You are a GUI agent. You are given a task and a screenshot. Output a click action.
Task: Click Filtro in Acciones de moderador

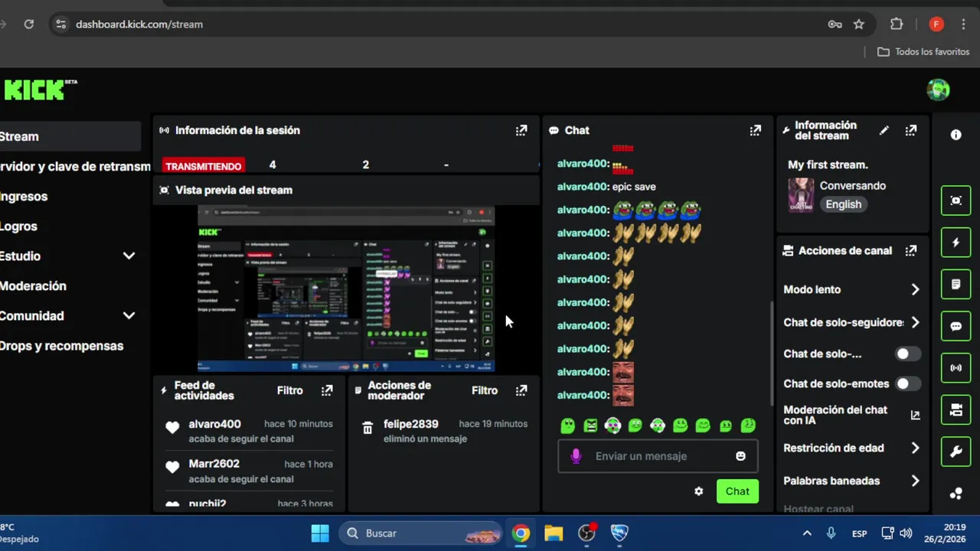485,390
